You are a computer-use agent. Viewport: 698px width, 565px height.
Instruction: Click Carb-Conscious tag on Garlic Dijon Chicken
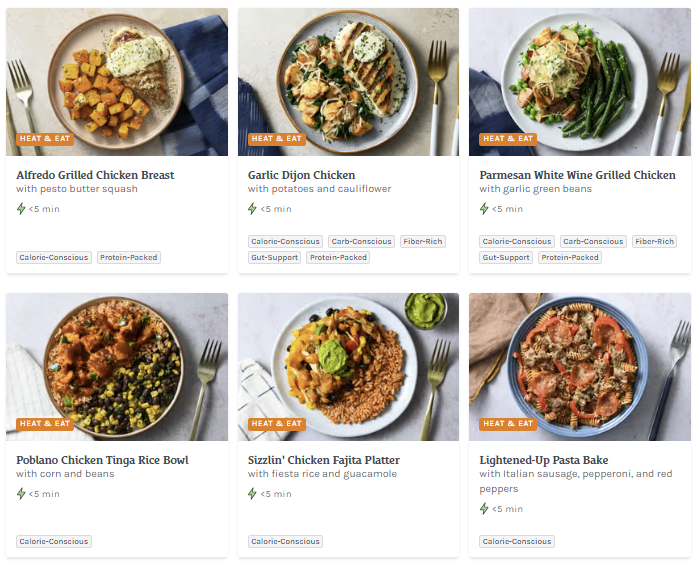point(362,241)
